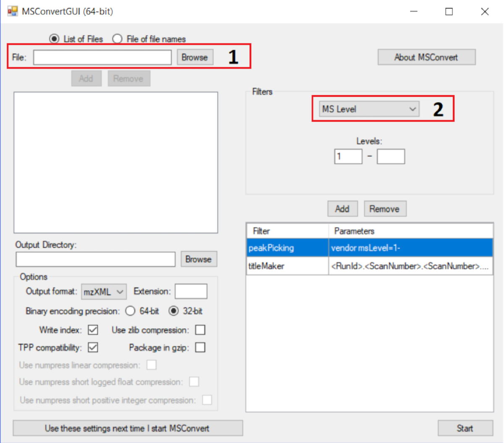Click the empty upper Levels field
This screenshot has width=504, height=443.
pyautogui.click(x=391, y=157)
